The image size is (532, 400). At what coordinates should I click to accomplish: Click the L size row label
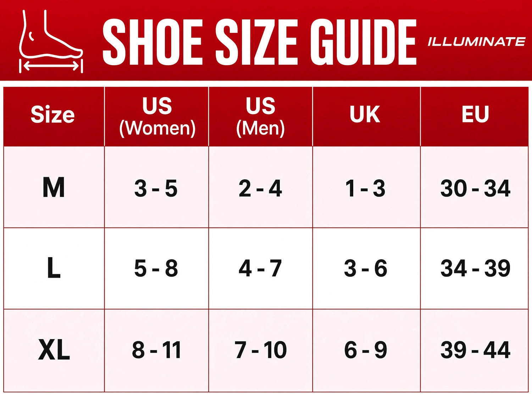click(x=54, y=268)
